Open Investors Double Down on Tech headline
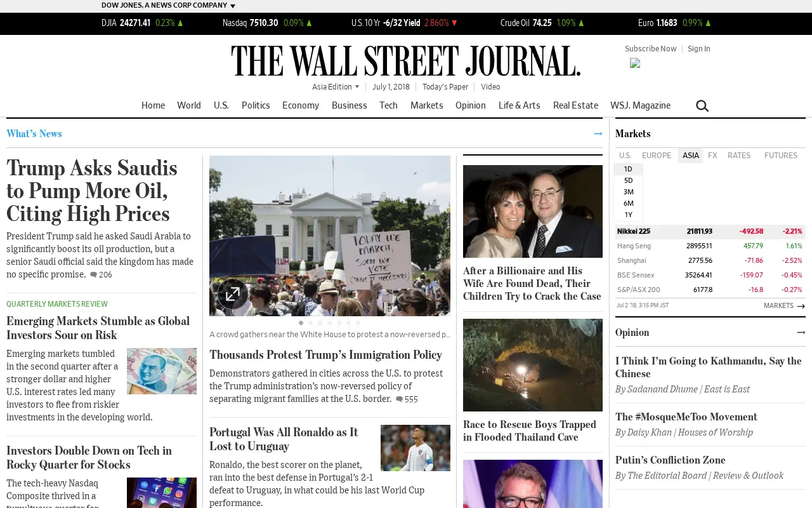The image size is (812, 508). (x=89, y=457)
